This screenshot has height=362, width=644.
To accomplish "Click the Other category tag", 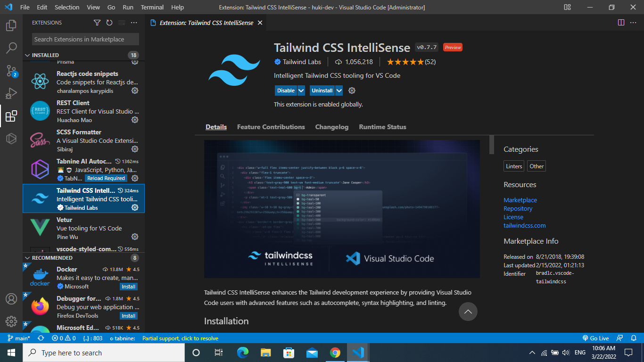I will (537, 166).
